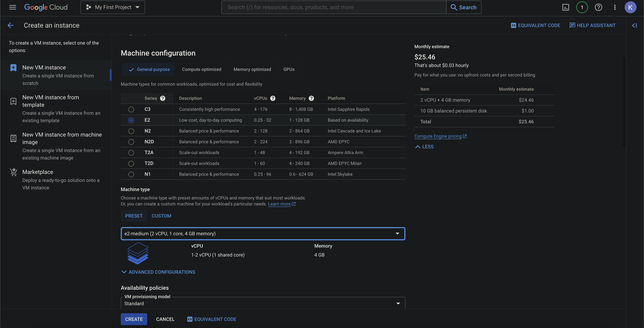Click the Series help icon
The image size is (644, 328).
[x=162, y=98]
